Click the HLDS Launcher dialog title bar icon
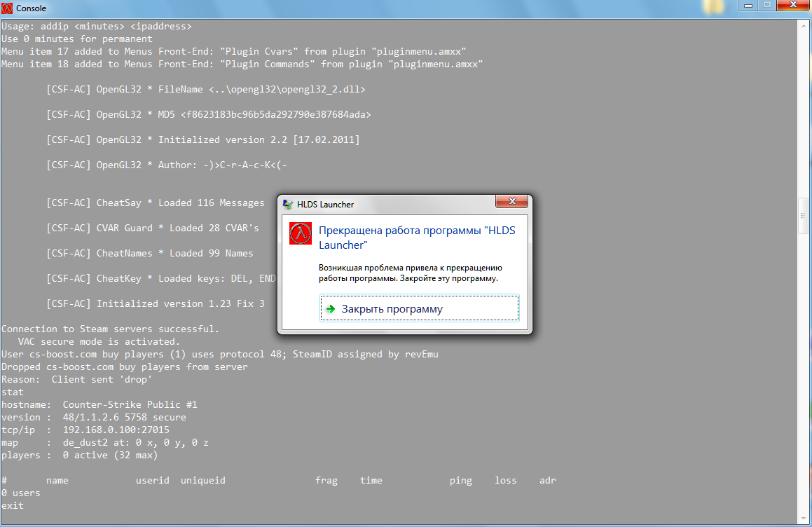The width and height of the screenshot is (812, 527). pyautogui.click(x=288, y=204)
